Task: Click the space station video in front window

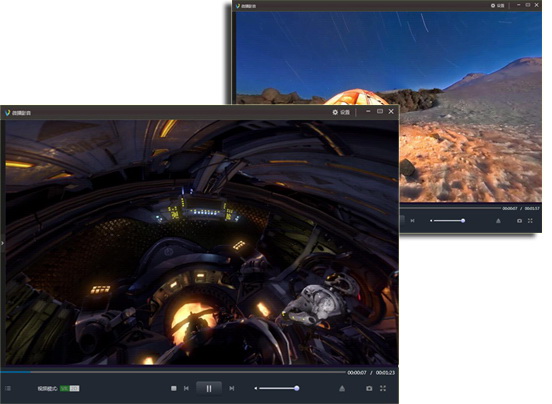Action: 201,243
